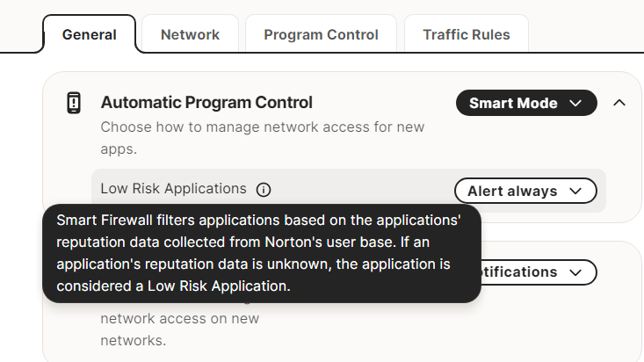Click the Automatic Program Control heading

pos(206,103)
